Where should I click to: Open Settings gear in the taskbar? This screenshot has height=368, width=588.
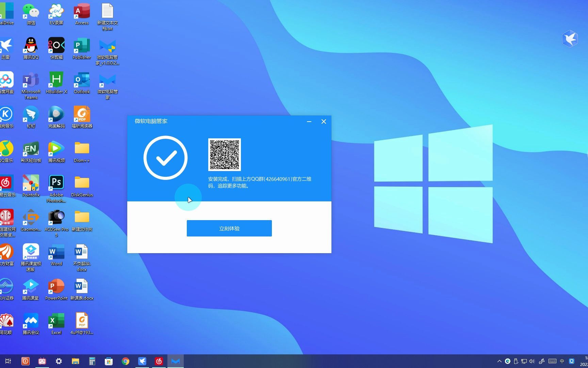tap(59, 361)
